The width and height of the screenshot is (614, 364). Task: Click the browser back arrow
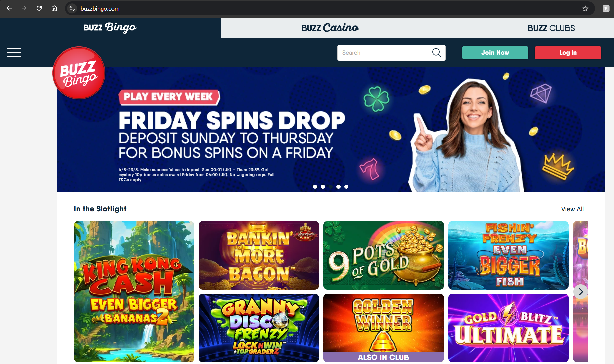click(x=9, y=8)
